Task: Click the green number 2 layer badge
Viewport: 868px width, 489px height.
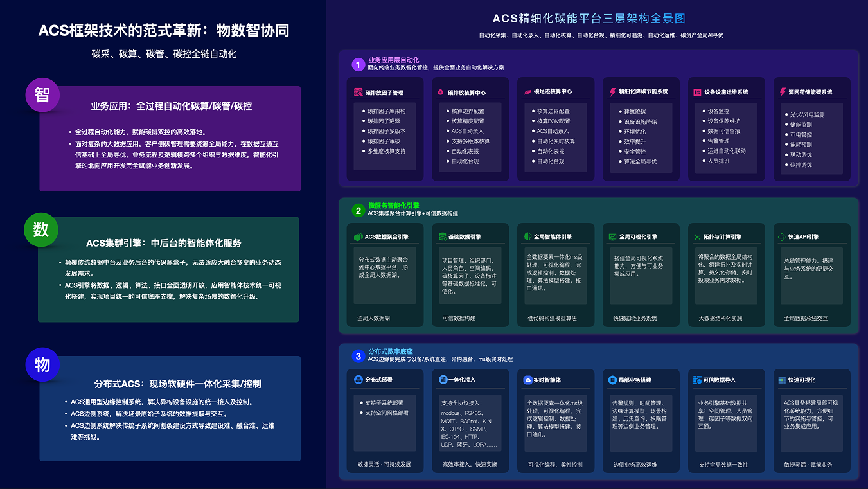Action: [x=358, y=210]
